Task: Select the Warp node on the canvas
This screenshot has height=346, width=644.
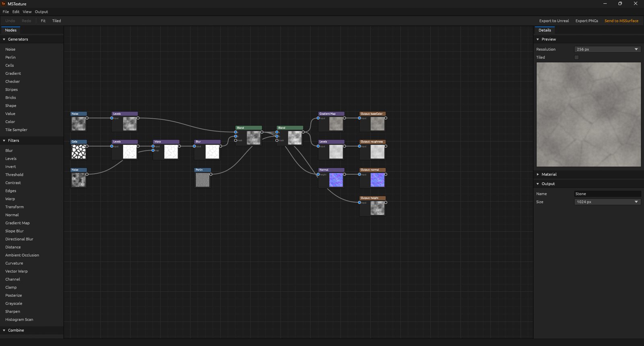Action: pyautogui.click(x=166, y=150)
